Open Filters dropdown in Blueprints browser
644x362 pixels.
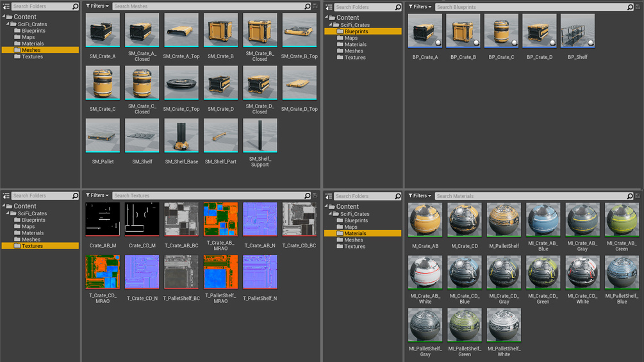[420, 7]
